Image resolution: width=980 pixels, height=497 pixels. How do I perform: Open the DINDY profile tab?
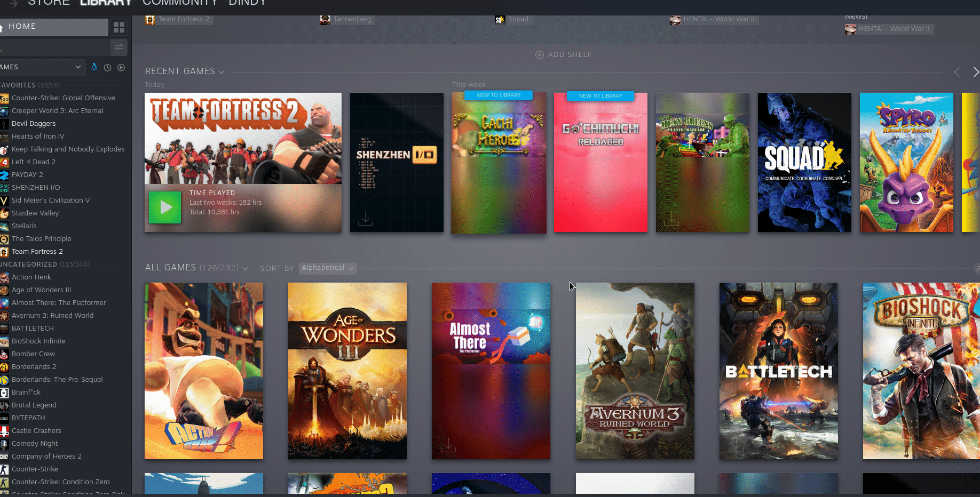pos(248,3)
